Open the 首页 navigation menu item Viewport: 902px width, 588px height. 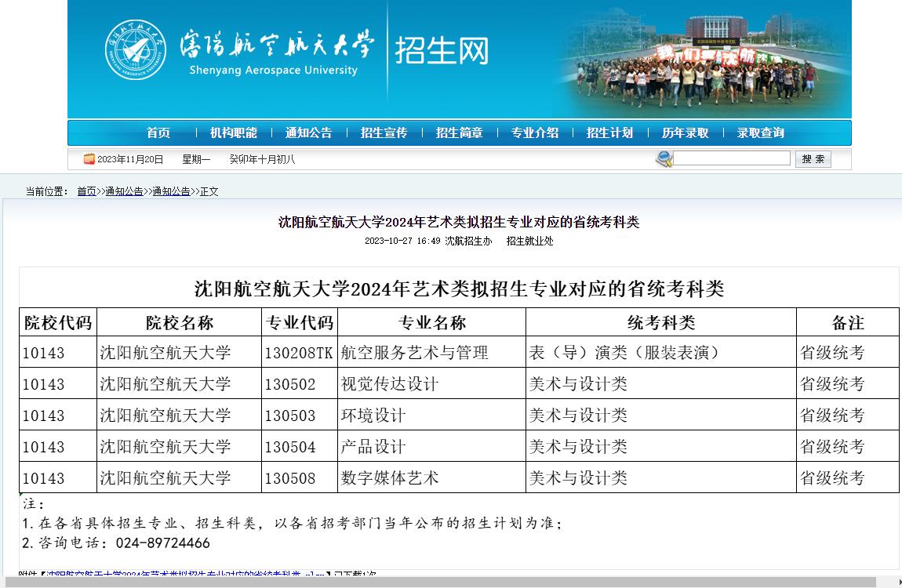point(158,132)
